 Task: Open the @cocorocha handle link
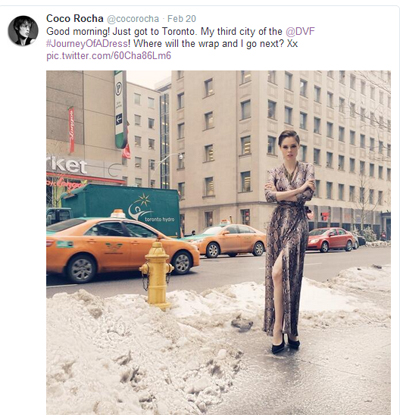[x=132, y=19]
